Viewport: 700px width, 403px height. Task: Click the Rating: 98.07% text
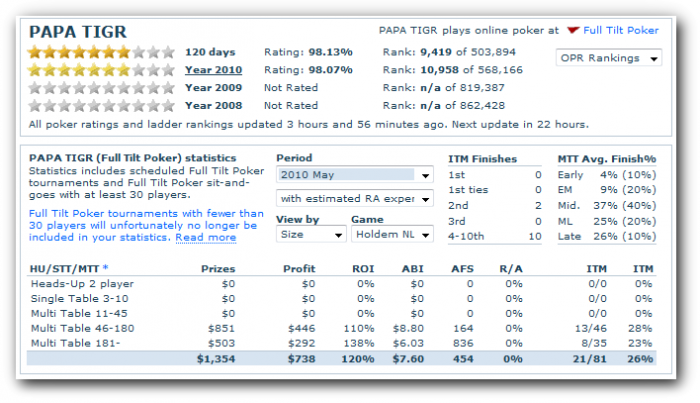click(x=308, y=70)
